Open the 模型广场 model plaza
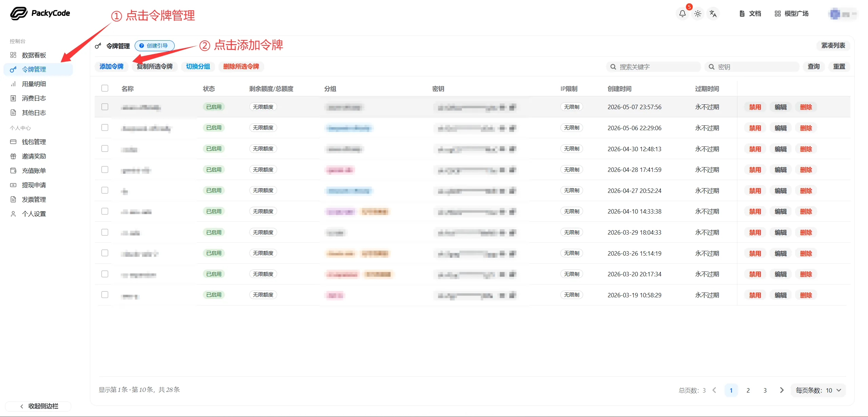868x417 pixels. 792,14
